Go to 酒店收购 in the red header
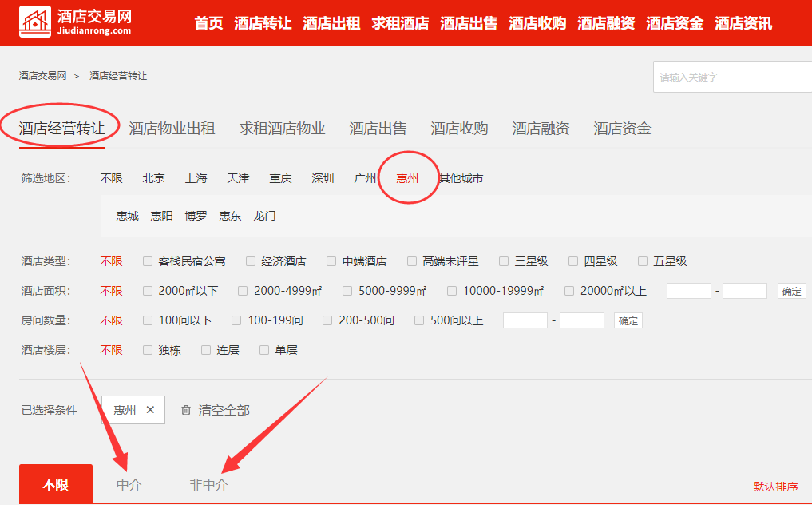Viewport: 812px width, 505px height. (x=537, y=23)
